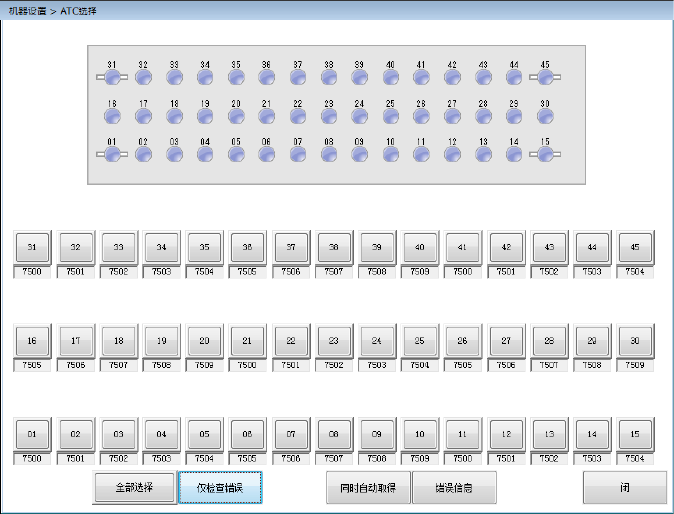
Task: Toggle ATC slot button 45
Action: 635,247
